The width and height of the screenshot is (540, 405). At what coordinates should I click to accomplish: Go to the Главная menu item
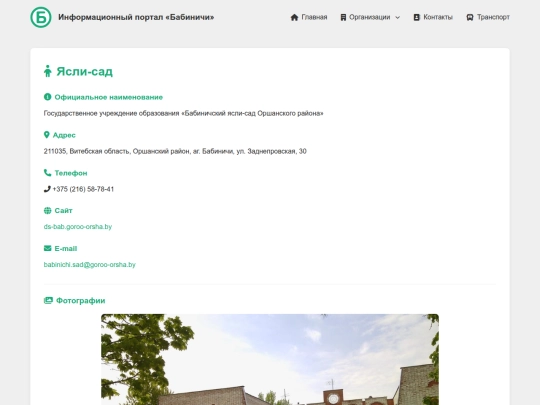tap(314, 17)
